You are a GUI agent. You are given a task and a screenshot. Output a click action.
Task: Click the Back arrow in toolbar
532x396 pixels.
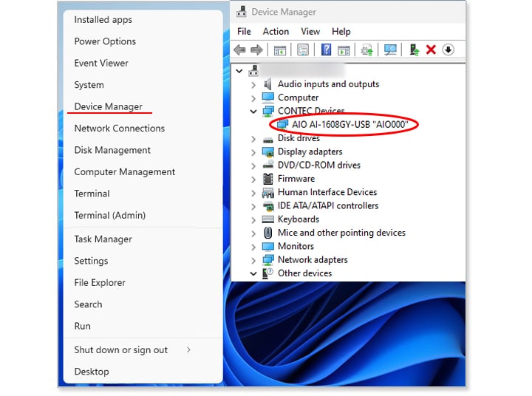click(x=239, y=49)
